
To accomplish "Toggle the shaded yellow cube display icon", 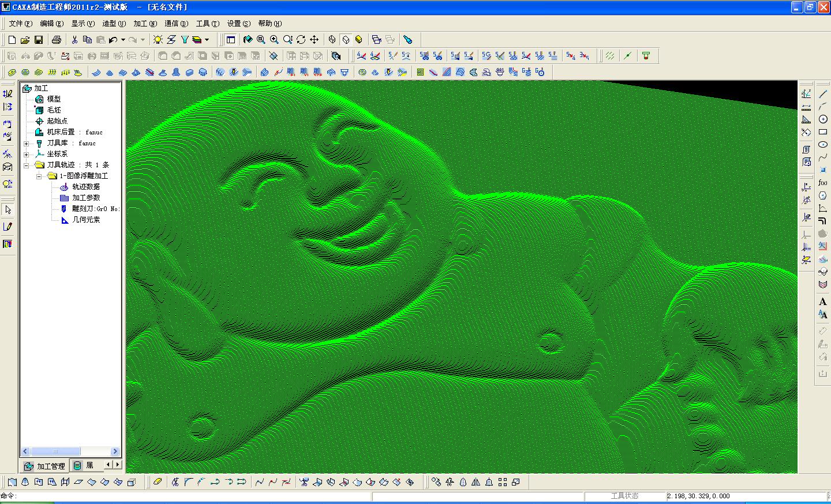I will (x=359, y=40).
